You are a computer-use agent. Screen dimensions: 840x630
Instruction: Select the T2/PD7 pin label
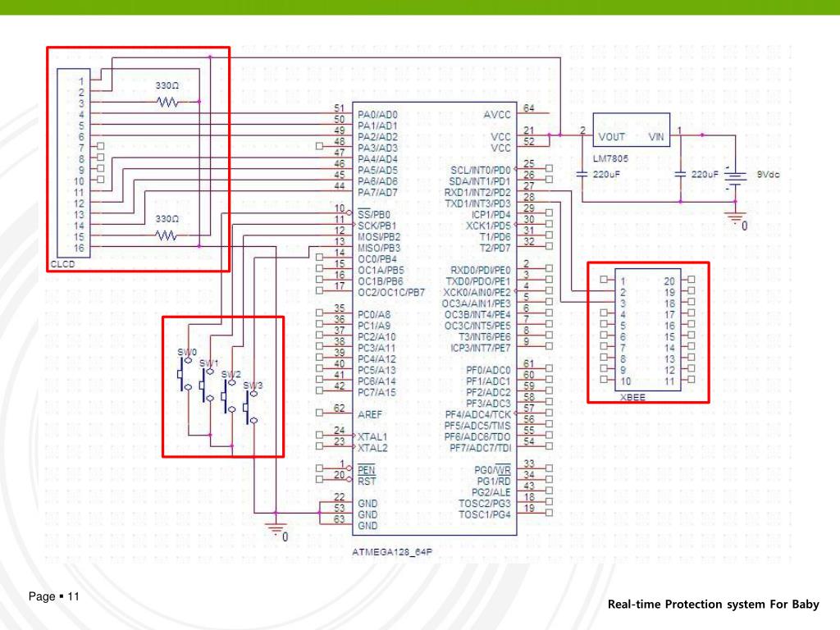click(x=495, y=248)
